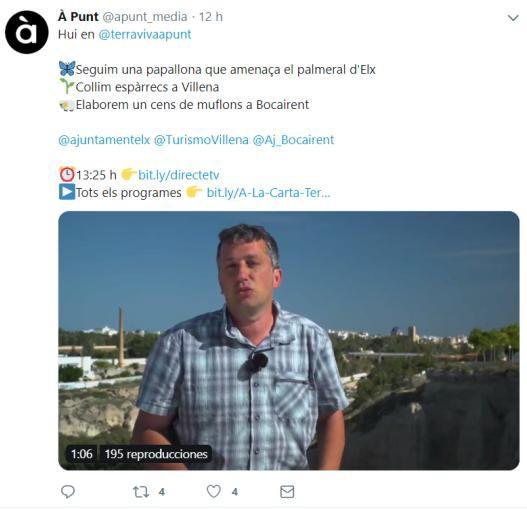Open the À Punt profile avatar

27,32
